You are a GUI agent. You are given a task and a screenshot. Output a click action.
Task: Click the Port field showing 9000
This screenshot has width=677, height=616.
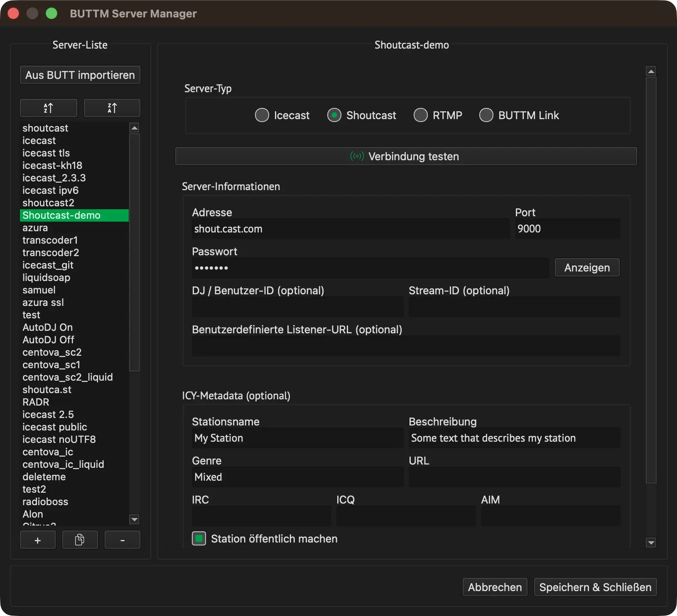(x=568, y=229)
